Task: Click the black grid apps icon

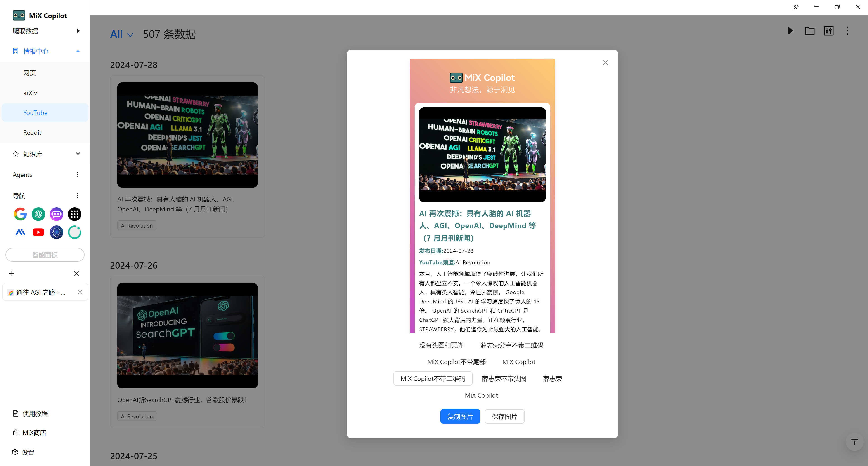Action: [x=74, y=214]
